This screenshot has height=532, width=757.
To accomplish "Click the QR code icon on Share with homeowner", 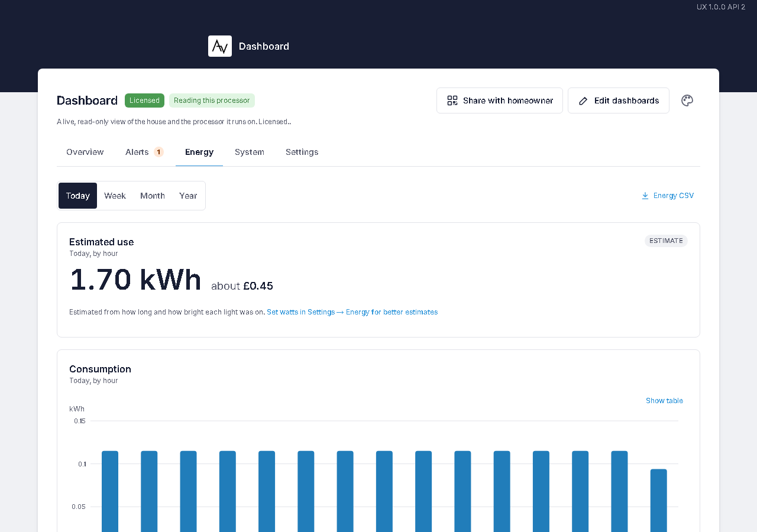I will coord(452,100).
